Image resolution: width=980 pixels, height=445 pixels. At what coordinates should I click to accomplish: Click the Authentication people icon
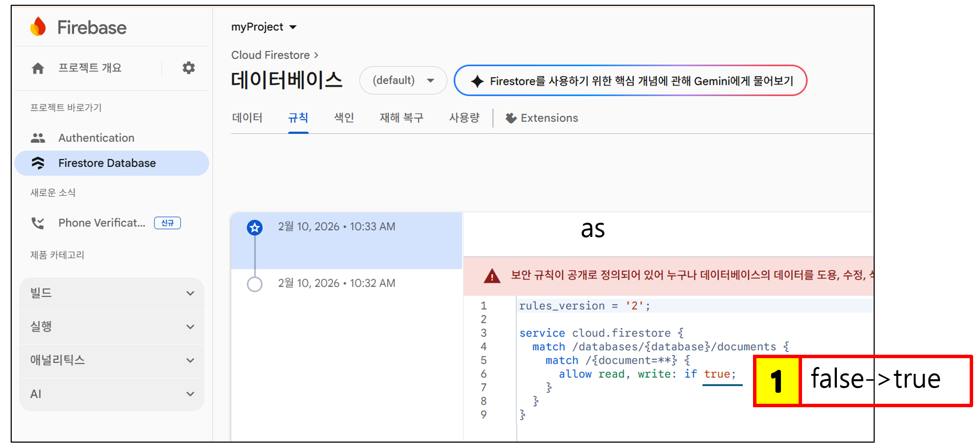click(x=38, y=138)
